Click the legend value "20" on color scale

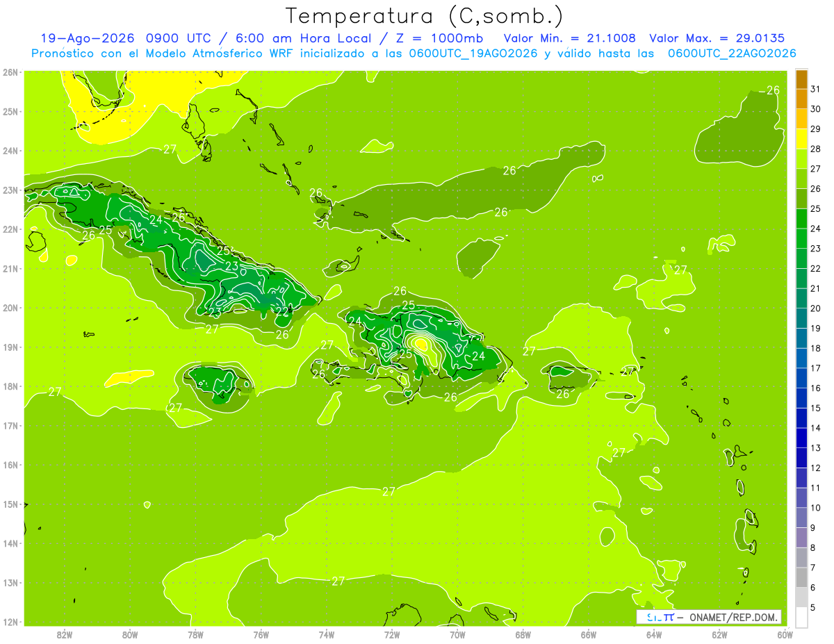pyautogui.click(x=816, y=308)
